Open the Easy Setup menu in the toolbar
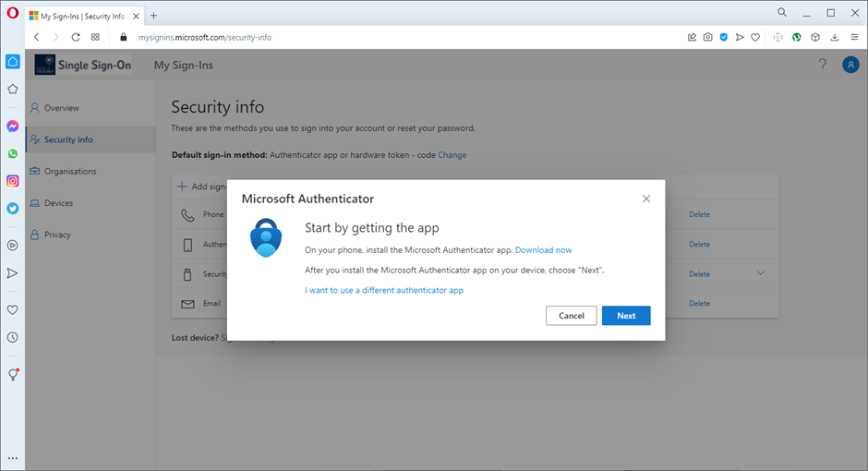Screen dimensions: 868x471 click(x=852, y=37)
